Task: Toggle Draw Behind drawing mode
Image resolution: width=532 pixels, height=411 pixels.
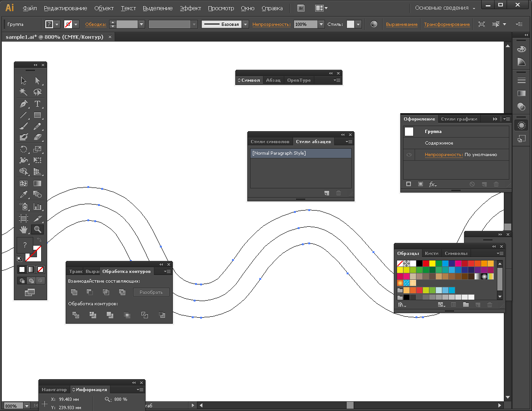Action: click(31, 281)
